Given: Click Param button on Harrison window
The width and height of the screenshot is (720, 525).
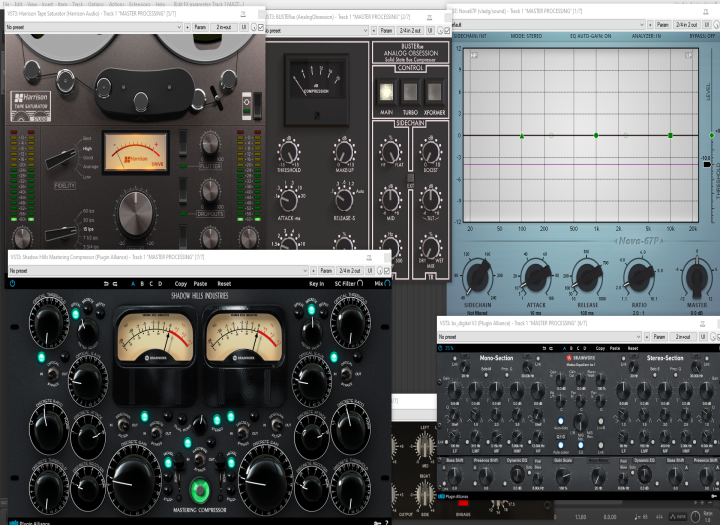Looking at the screenshot, I should [x=200, y=27].
